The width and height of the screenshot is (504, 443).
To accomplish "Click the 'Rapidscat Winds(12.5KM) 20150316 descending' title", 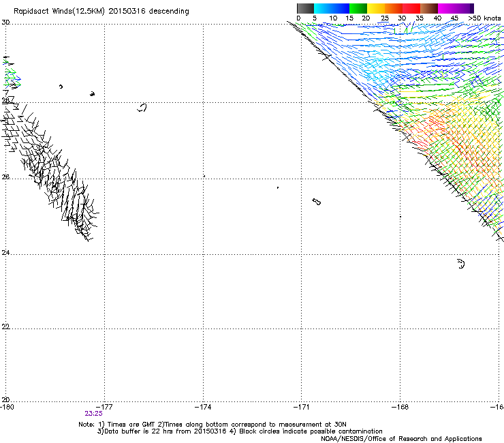I will [x=101, y=12].
